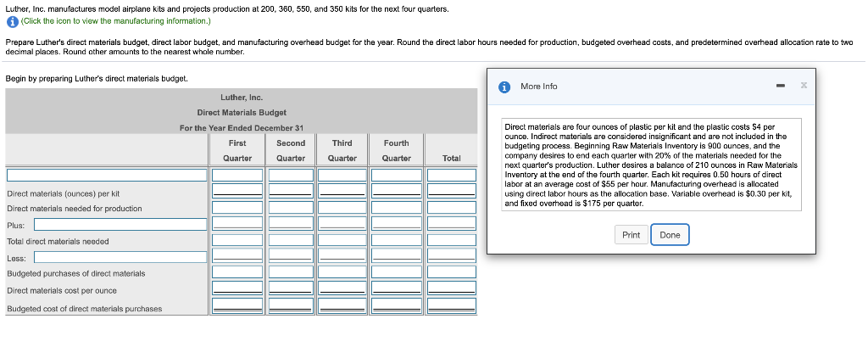Image resolution: width=868 pixels, height=358 pixels.
Task: Click Third Quarter cell for direct materials per kit
Action: click(342, 190)
